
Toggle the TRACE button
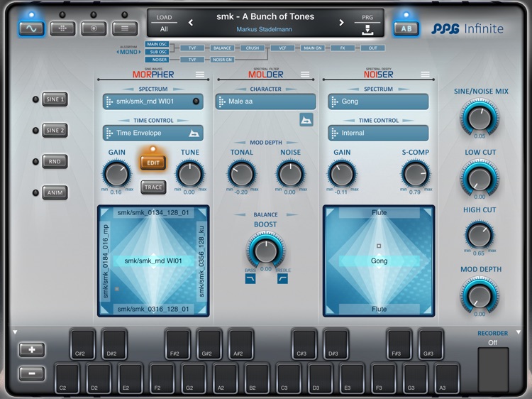[x=153, y=187]
